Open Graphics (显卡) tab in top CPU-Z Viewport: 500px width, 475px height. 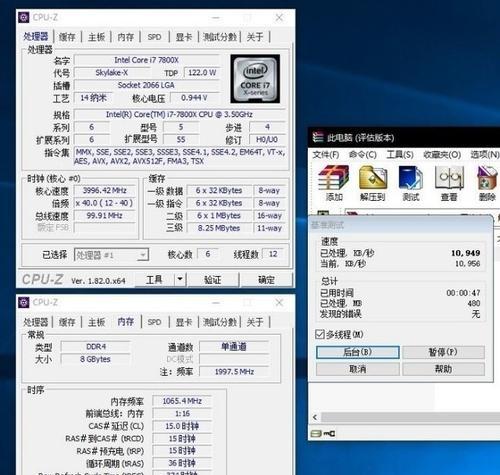184,37
